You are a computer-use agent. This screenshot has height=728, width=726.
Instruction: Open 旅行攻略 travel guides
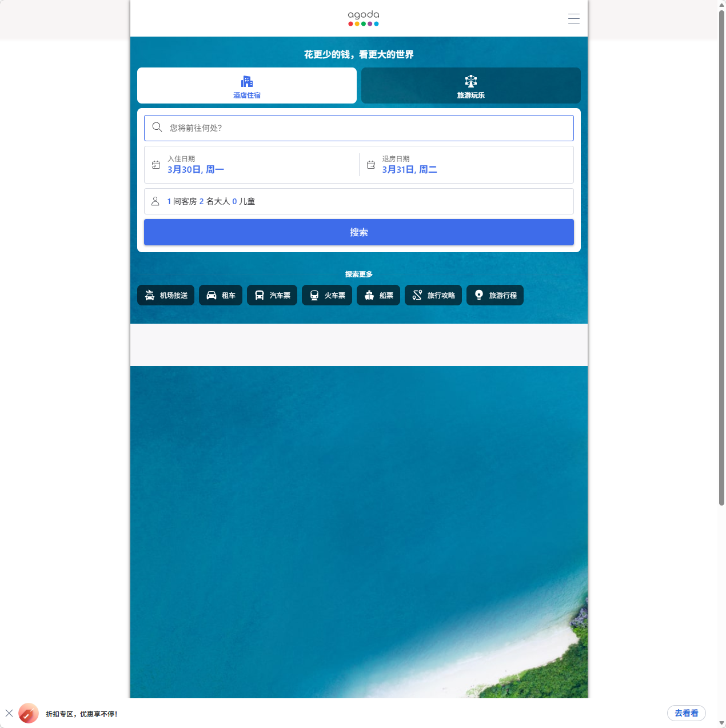tap(433, 295)
